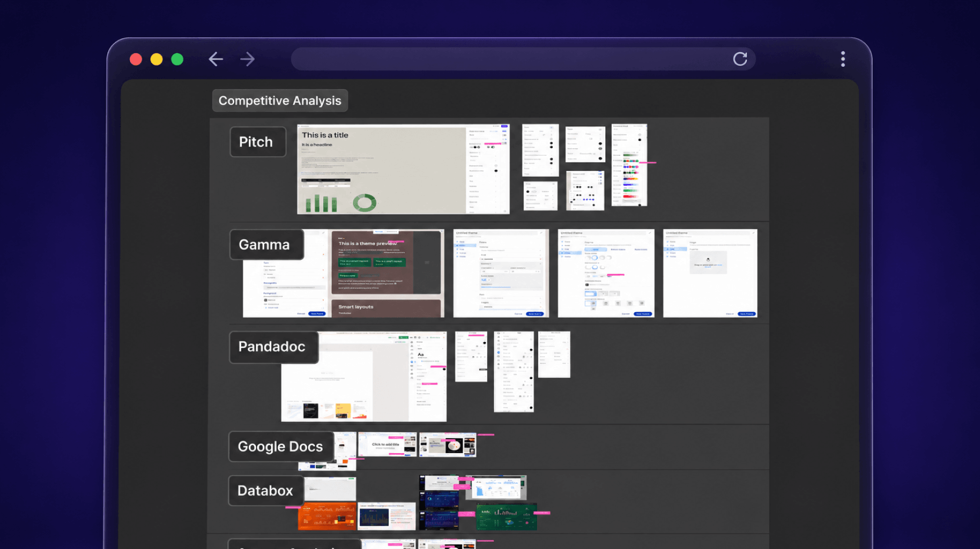Select the Databox section label
Viewport: 980px width, 549px height.
click(x=266, y=491)
